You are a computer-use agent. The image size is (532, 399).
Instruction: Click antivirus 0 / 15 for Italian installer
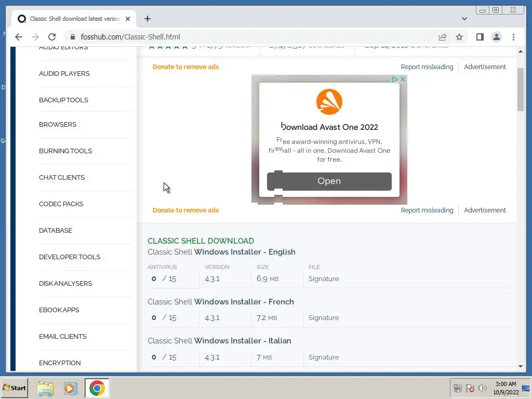164,357
